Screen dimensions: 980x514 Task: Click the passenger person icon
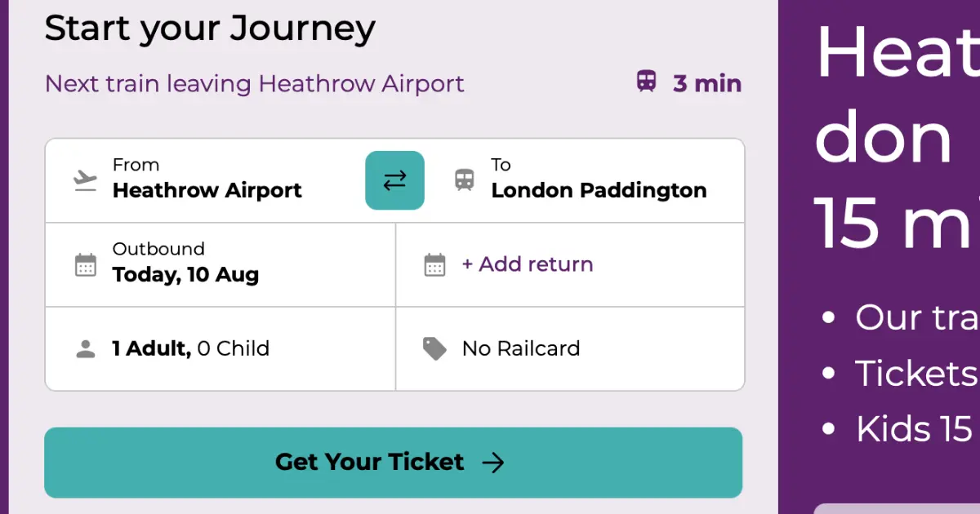(x=85, y=349)
